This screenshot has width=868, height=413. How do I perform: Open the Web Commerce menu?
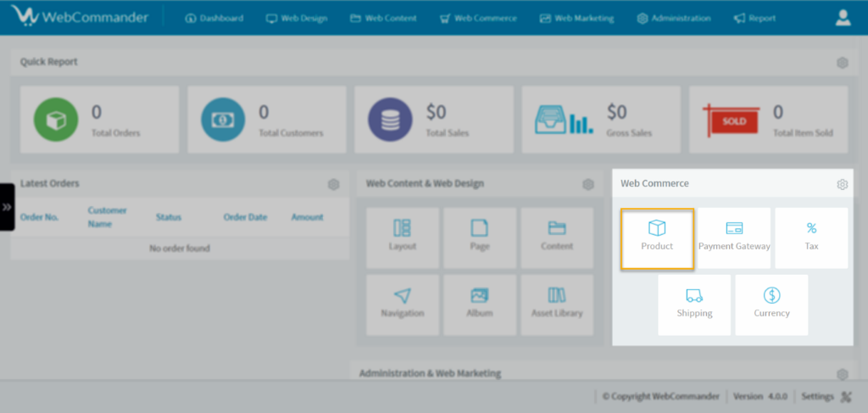point(478,19)
